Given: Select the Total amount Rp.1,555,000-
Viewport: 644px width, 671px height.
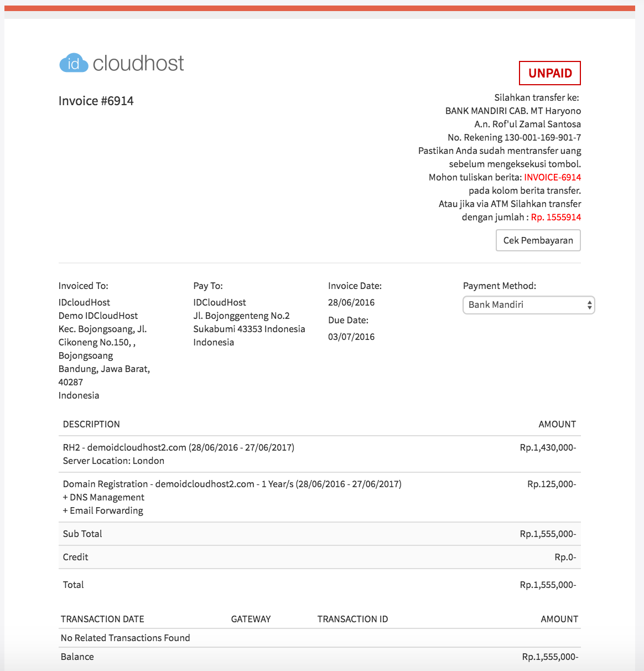Looking at the screenshot, I should click(x=547, y=584).
